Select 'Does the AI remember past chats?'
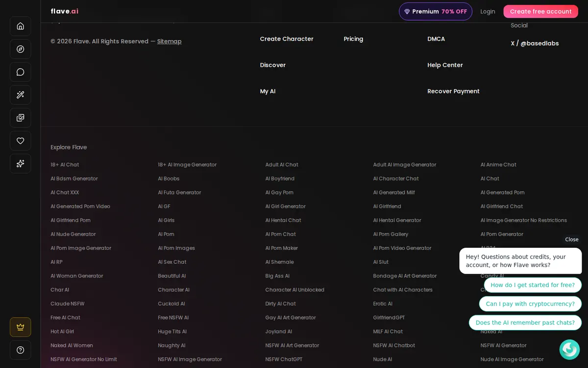 pyautogui.click(x=525, y=322)
